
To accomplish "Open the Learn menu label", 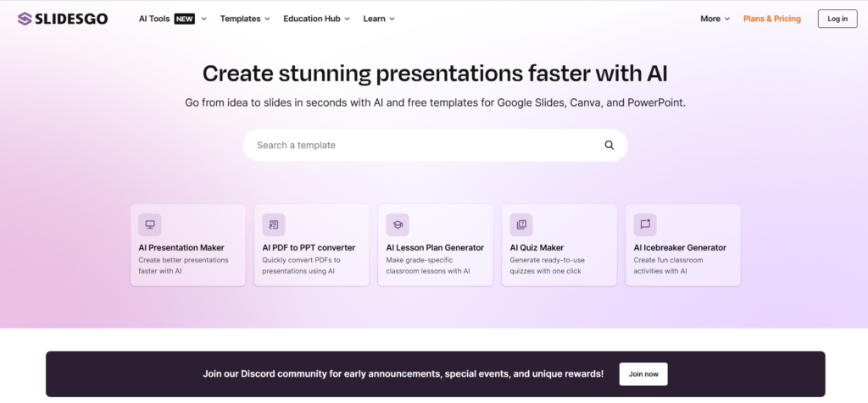I will tap(374, 19).
